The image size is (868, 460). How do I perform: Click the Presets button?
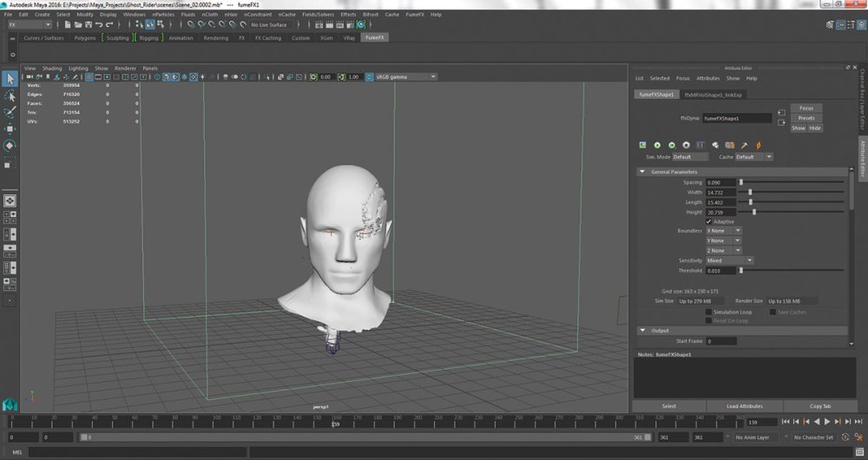(x=806, y=118)
